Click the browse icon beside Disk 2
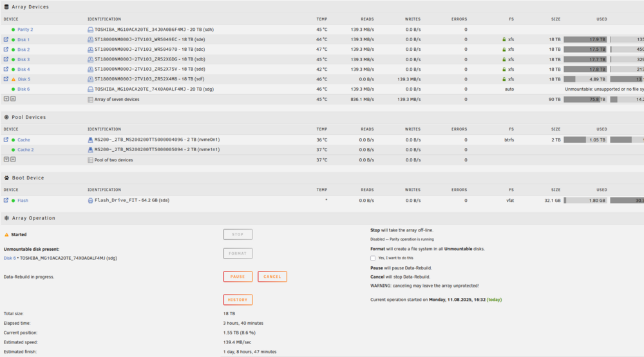The height and width of the screenshot is (357, 644). point(6,50)
